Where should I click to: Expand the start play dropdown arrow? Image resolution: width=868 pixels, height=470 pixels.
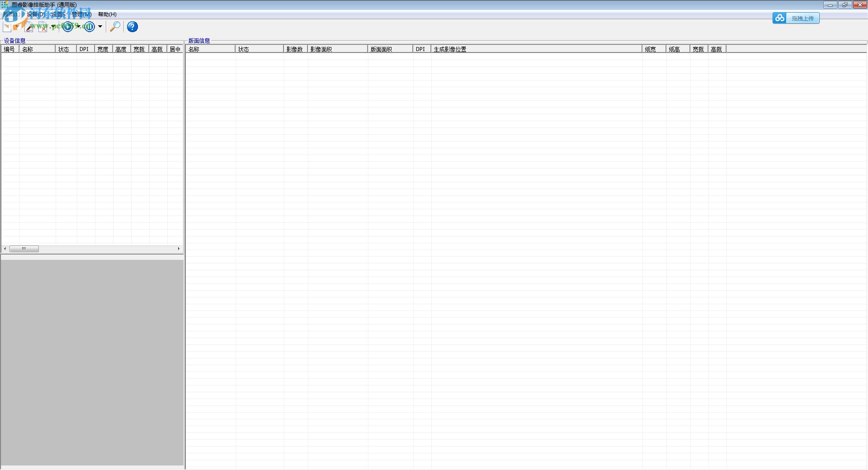coord(78,26)
